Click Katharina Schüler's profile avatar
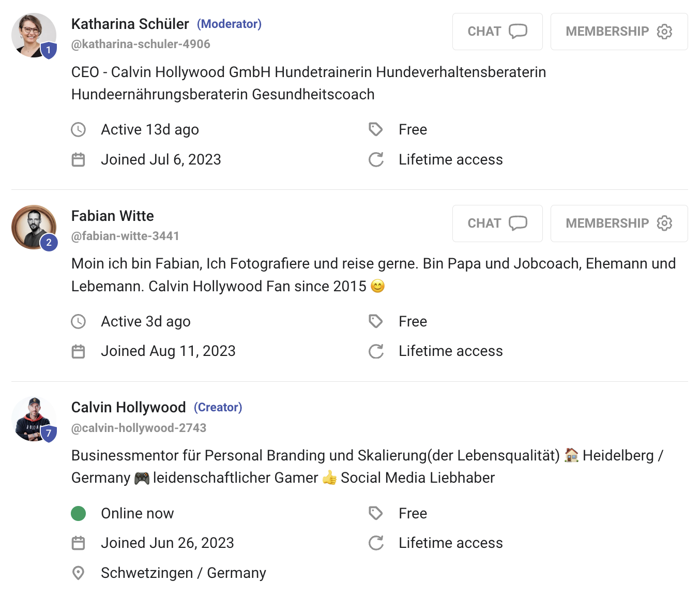The width and height of the screenshot is (700, 596). point(32,34)
